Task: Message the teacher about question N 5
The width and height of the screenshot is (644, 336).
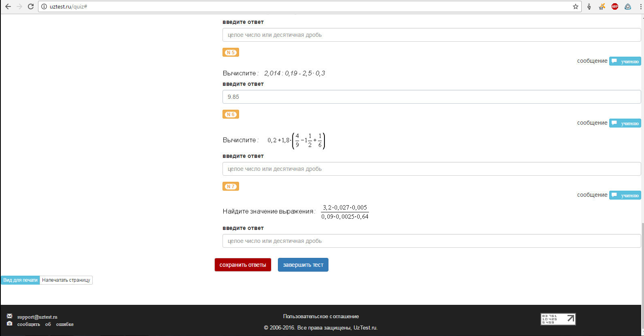Action: click(x=625, y=61)
